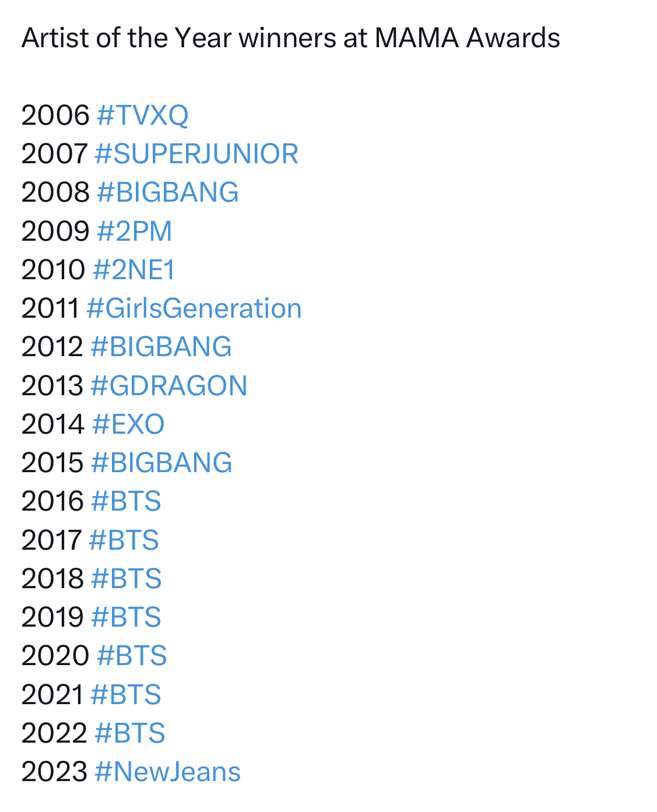Click the 2018 #BTS hashtag
The height and width of the screenshot is (812, 657).
click(x=126, y=579)
